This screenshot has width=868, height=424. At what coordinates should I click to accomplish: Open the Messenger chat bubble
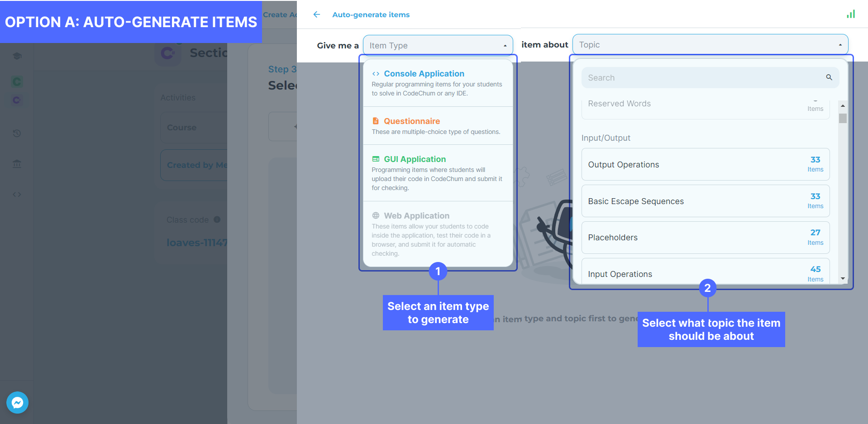[x=17, y=402]
